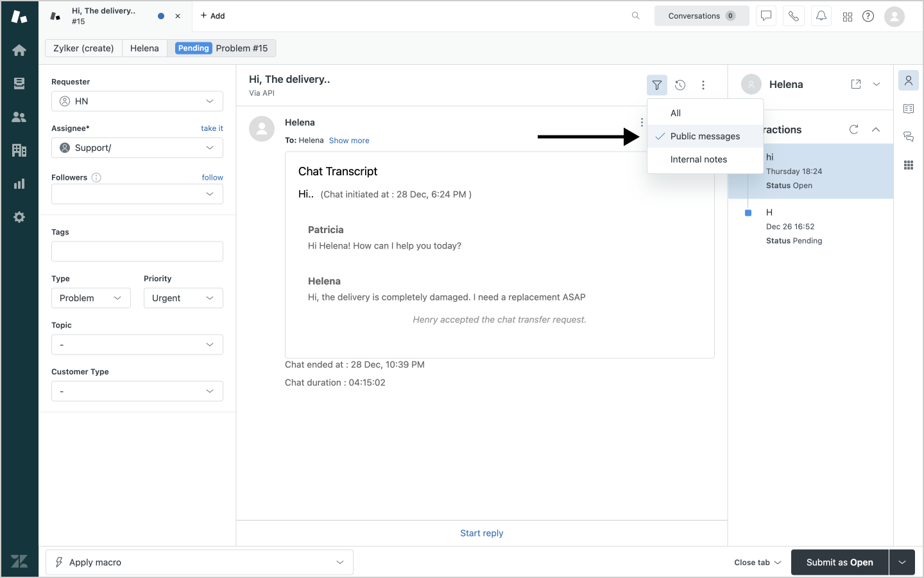Screen dimensions: 924x578
Task: Choose Internal notes filter option
Action: (698, 159)
